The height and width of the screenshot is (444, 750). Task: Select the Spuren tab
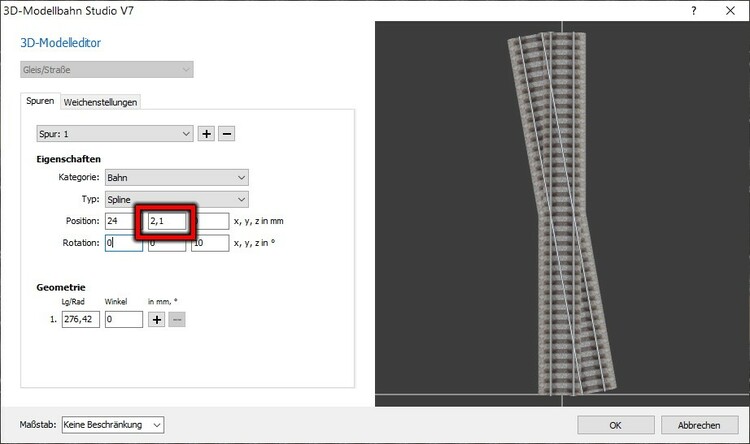(40, 101)
